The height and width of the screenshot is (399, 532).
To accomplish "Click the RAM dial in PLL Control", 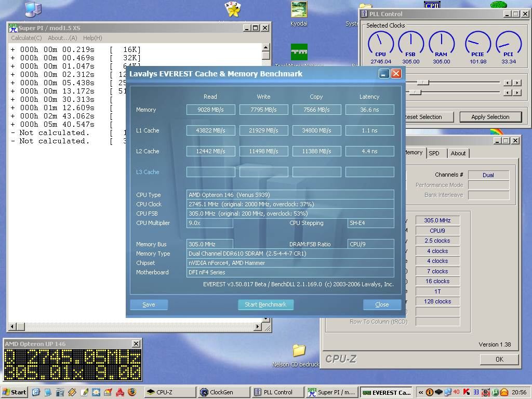I will pyautogui.click(x=441, y=44).
